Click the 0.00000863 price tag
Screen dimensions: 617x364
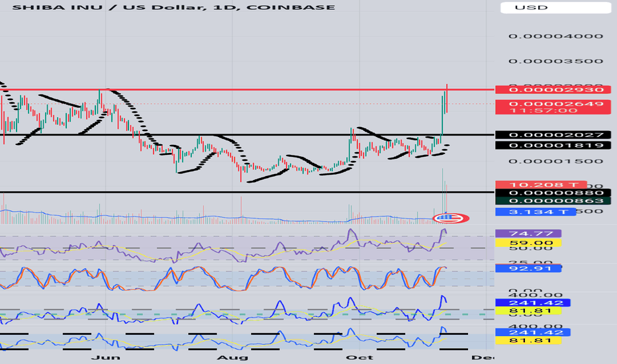point(553,201)
